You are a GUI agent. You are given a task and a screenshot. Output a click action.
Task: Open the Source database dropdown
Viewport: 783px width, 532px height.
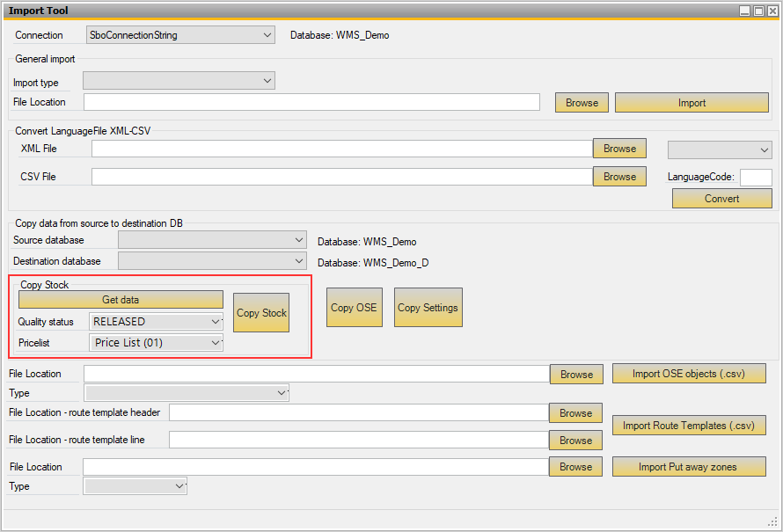212,240
